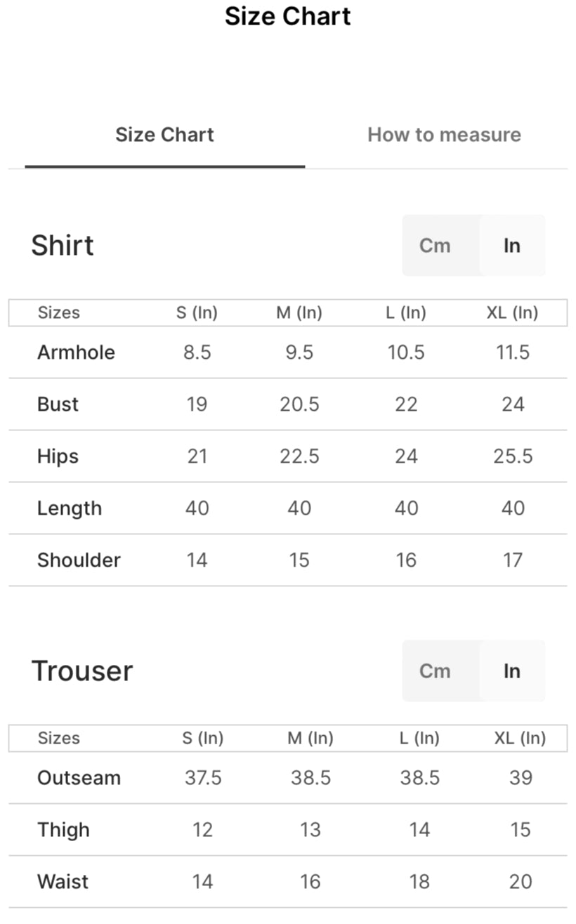Screen dimensions: 576x924
Task: Click the Trouser section heading
Action: pos(82,671)
